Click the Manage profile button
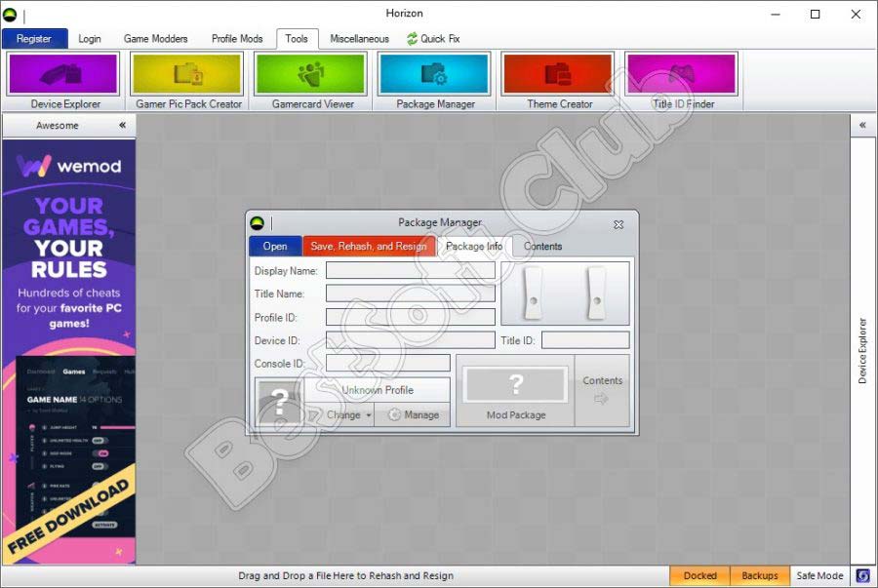878x588 pixels. 413,414
